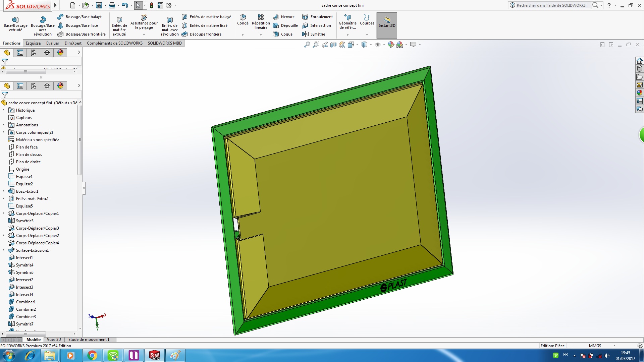Open Google Chrome from the taskbar
This screenshot has height=362, width=644.
click(92, 355)
